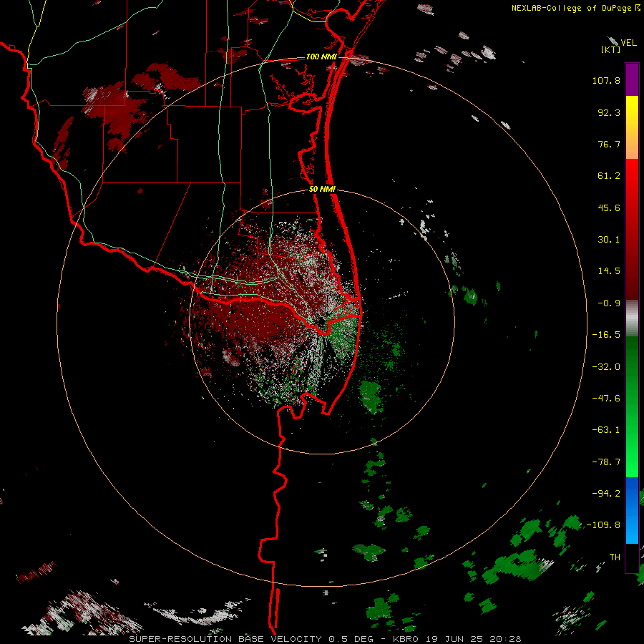Select the 76.7 legend value
The image size is (644, 644).
609,144
